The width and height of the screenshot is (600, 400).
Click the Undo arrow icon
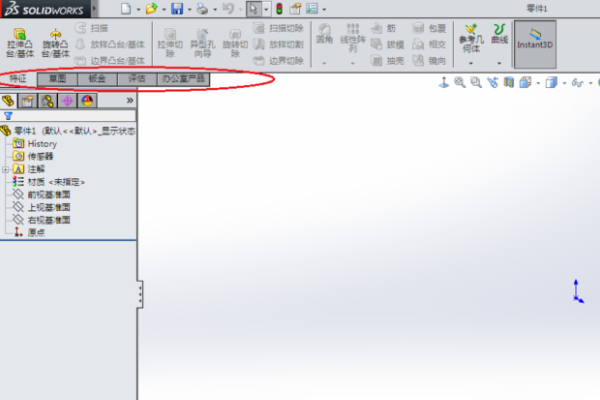[228, 8]
